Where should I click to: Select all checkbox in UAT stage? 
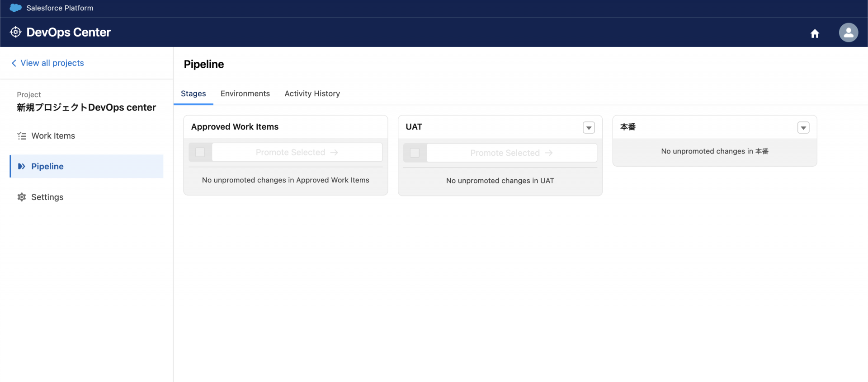pyautogui.click(x=415, y=153)
